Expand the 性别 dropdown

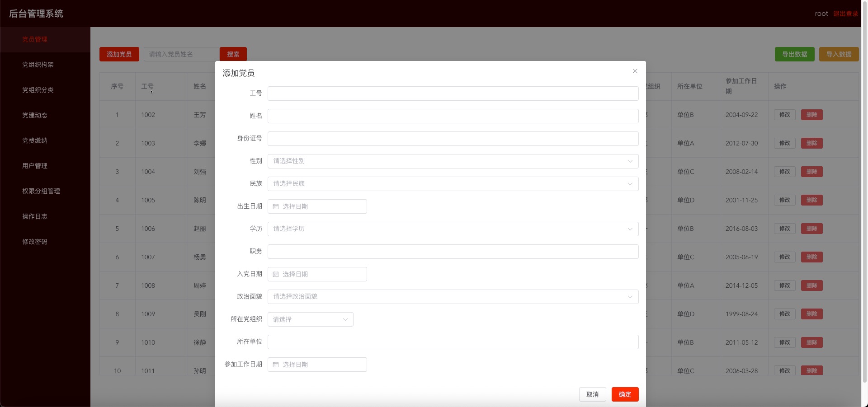click(x=453, y=161)
